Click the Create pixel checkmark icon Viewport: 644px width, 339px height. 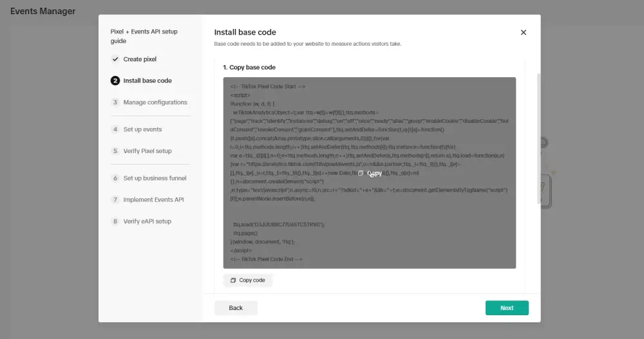(x=115, y=59)
